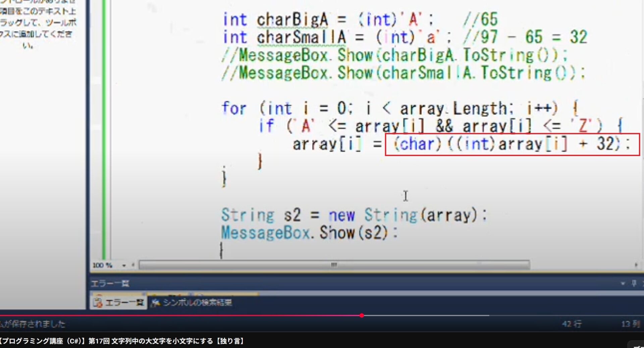Screen dimensions: 644x348
Task: Click the commented MessageBox.Show(charSmallA.ToString()) line
Action: [402, 73]
